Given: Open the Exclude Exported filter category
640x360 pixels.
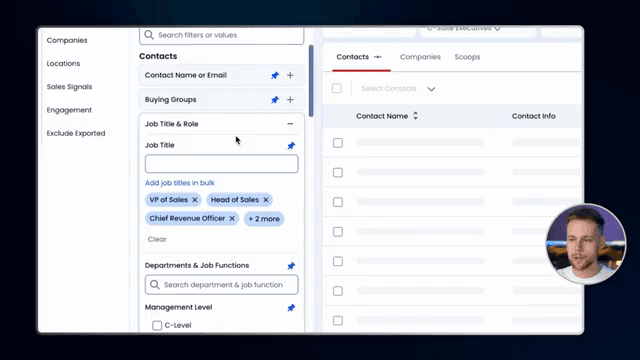Looking at the screenshot, I should 76,133.
